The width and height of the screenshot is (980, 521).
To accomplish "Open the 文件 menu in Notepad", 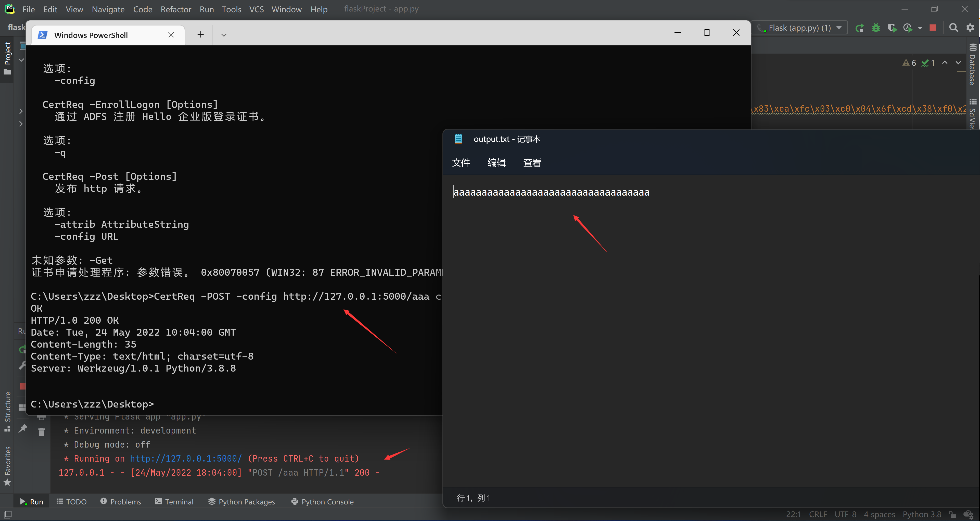I will tap(461, 163).
